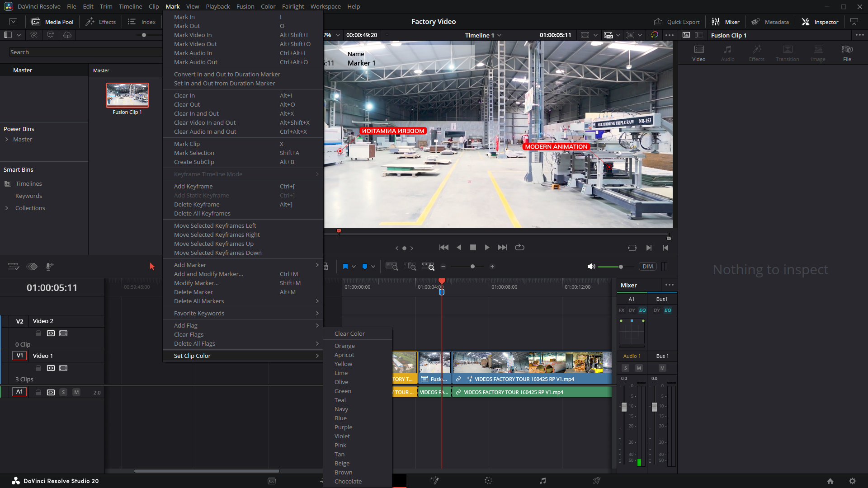The width and height of the screenshot is (868, 488).
Task: Switch to the Deliver page rocket icon
Action: pos(597,481)
